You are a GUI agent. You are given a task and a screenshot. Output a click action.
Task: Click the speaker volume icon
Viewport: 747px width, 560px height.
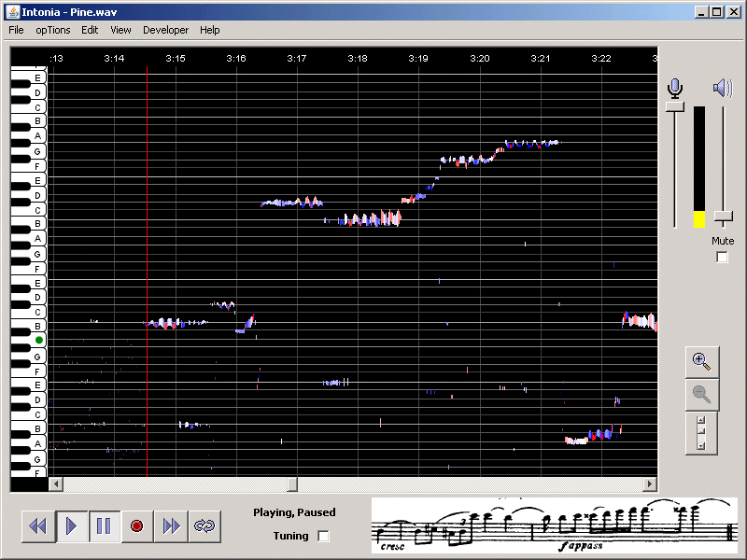(723, 88)
